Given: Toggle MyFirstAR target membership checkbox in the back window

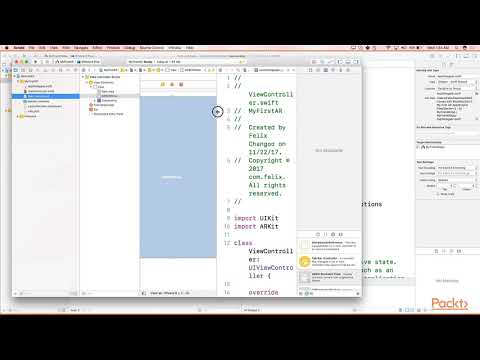Looking at the screenshot, I should (418, 147).
